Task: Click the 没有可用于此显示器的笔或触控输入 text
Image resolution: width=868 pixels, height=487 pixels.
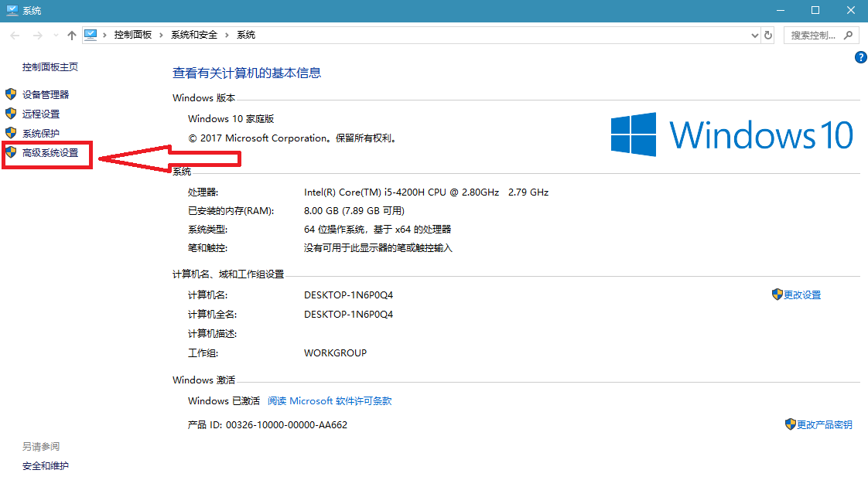Action: 378,248
